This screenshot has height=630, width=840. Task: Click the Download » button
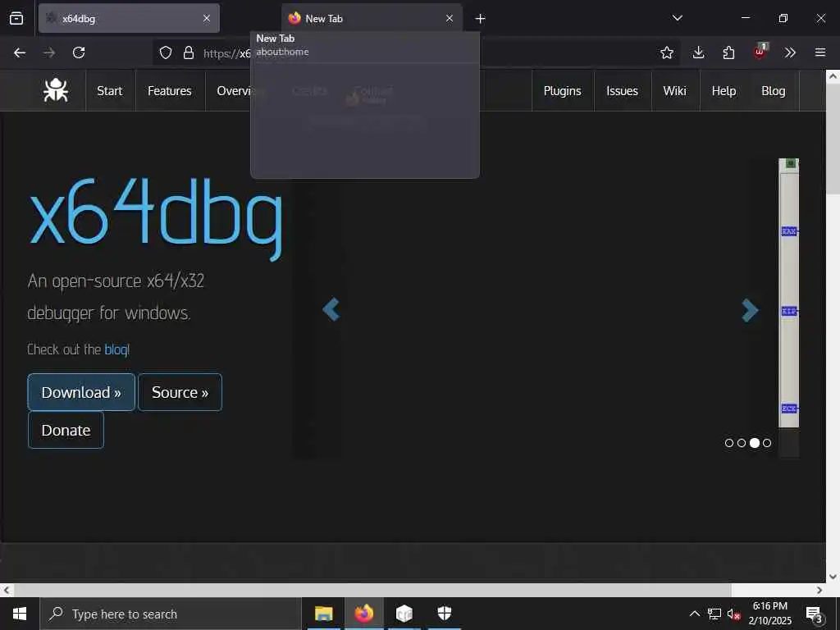(x=81, y=392)
